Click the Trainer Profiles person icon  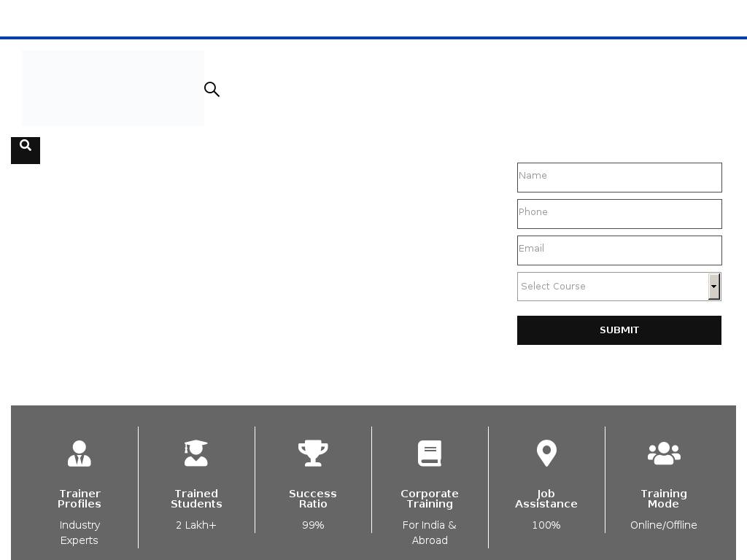pos(80,454)
